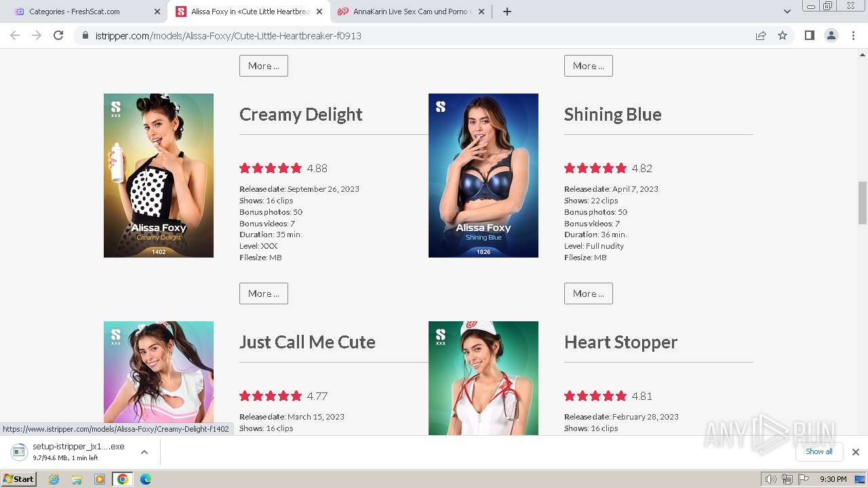
Task: Expand the setup-istripper download options chevron
Action: [x=144, y=452]
